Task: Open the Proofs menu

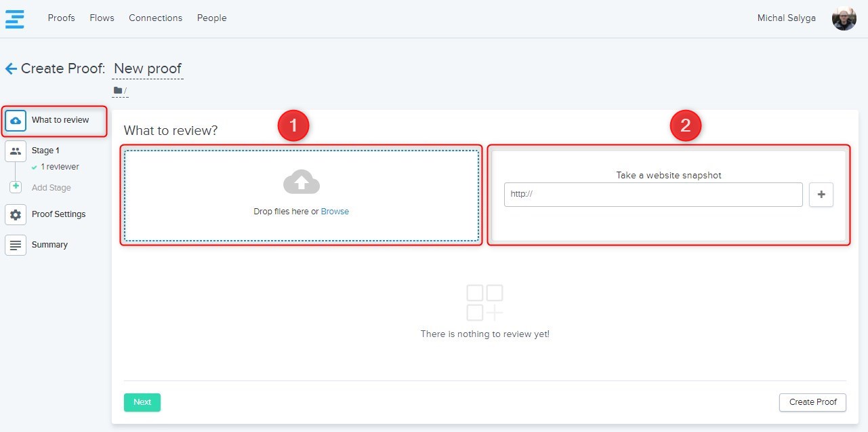Action: point(61,18)
